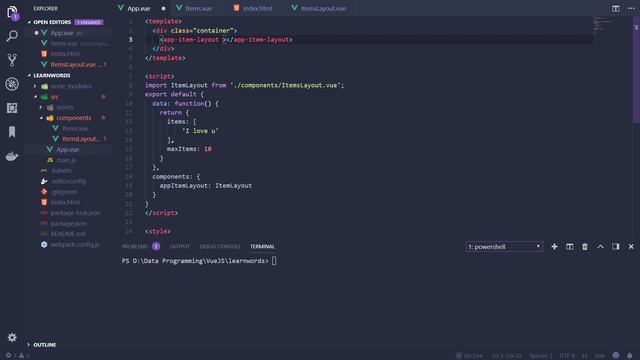Open webpack.config.js file
The width and height of the screenshot is (640, 360).
(x=75, y=244)
